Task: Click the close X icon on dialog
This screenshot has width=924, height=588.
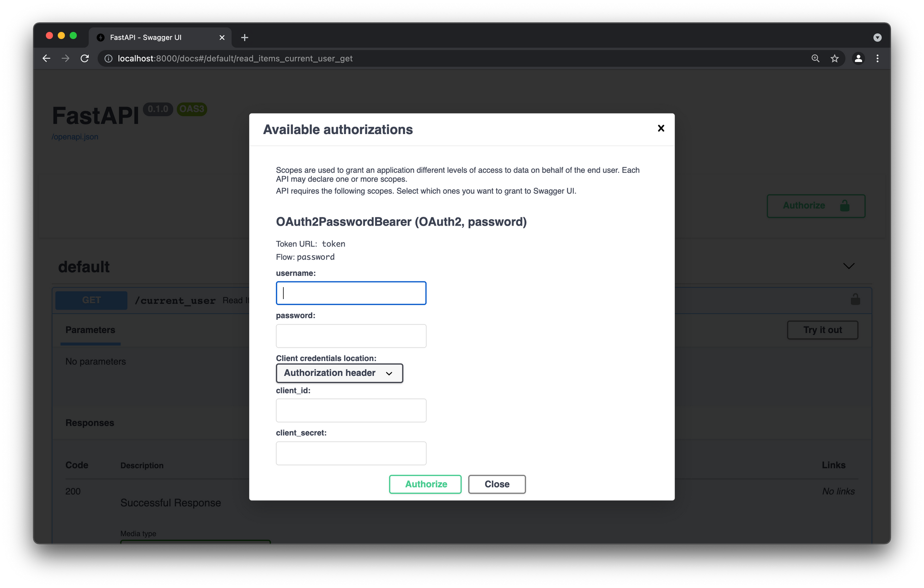Action: [x=661, y=128]
